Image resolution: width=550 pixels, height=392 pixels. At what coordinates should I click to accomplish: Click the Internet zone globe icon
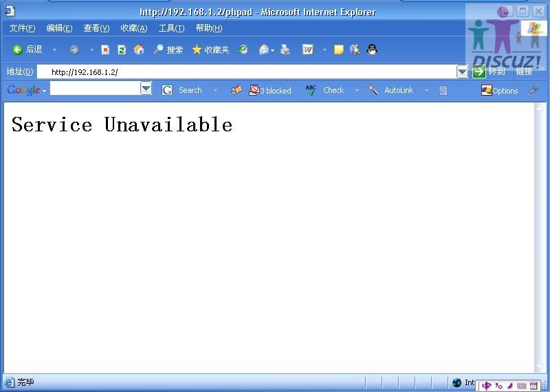coord(456,382)
